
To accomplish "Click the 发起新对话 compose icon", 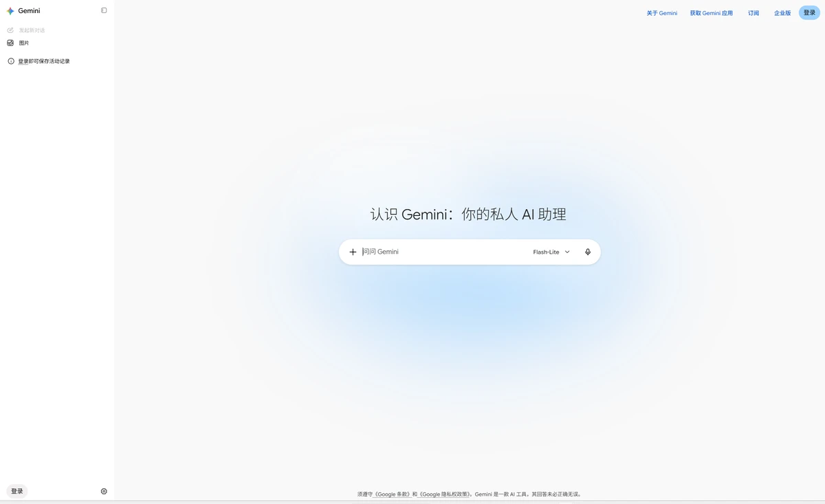I will 10,30.
